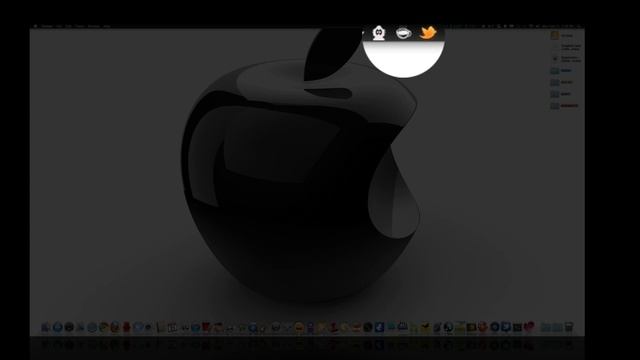Open the Trash in the Dock

(x=569, y=327)
